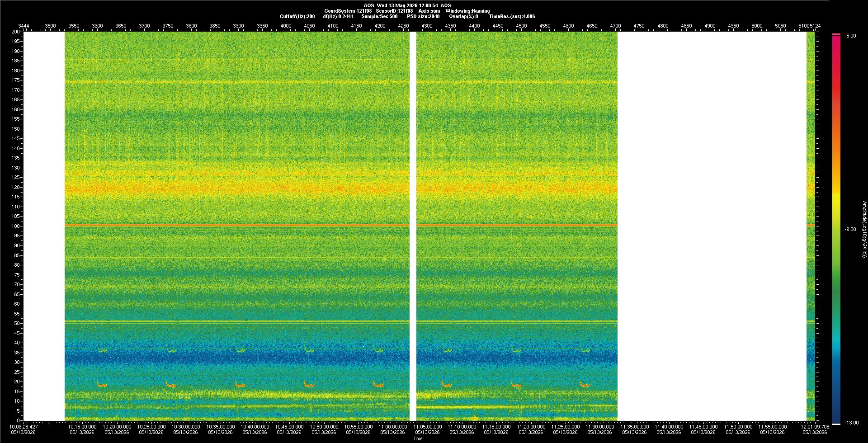Click the 120 Hz label on frequency axis
Screen dimensions: 868x443
pos(16,187)
